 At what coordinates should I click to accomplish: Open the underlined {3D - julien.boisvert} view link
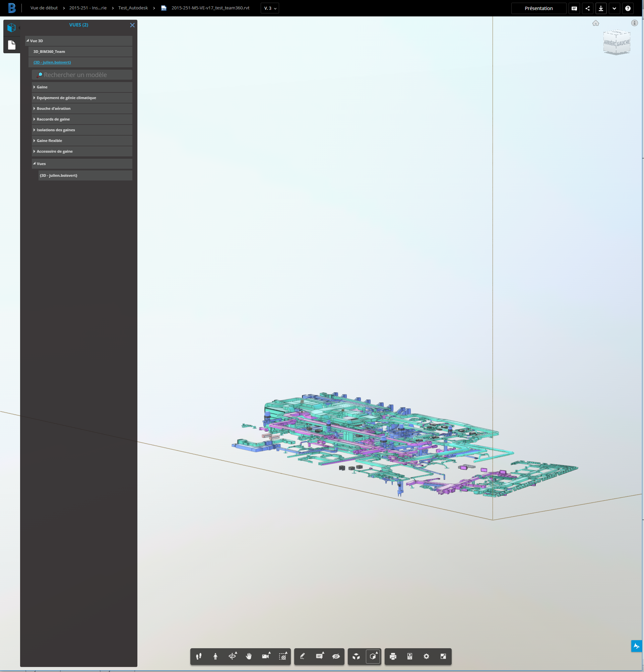[52, 62]
